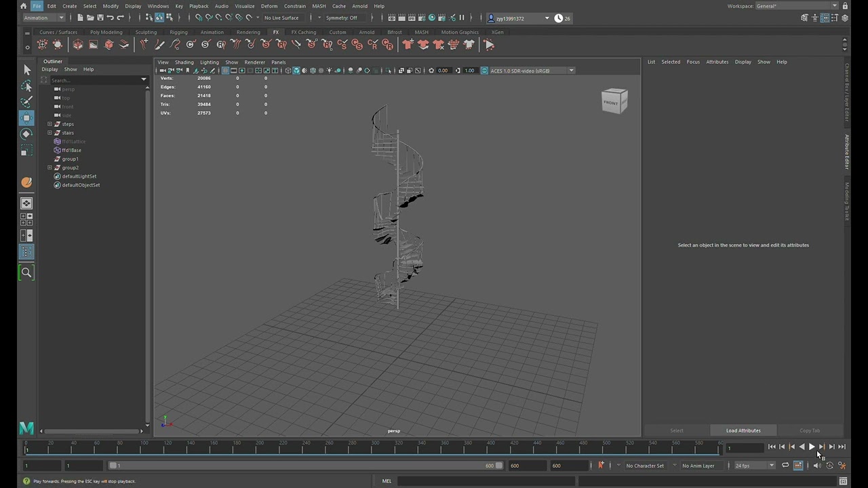The width and height of the screenshot is (868, 488).
Task: Toggle select by object type mode
Action: [159, 18]
